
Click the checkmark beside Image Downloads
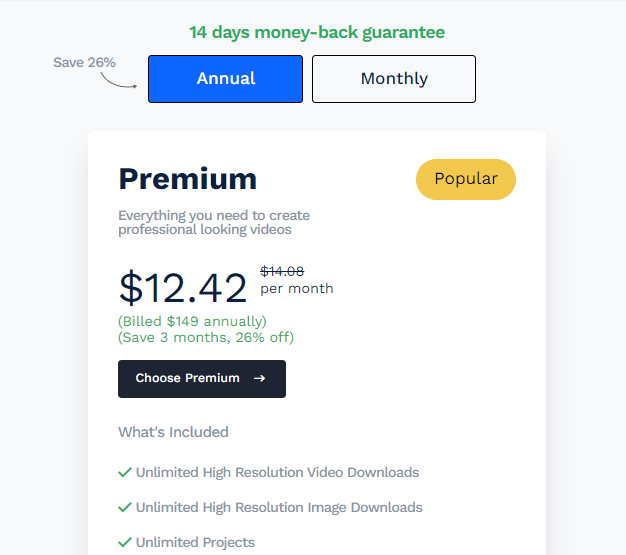point(125,507)
